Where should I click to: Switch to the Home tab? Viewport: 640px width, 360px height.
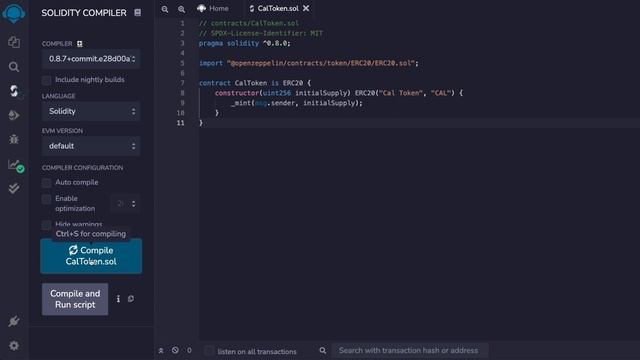point(213,8)
